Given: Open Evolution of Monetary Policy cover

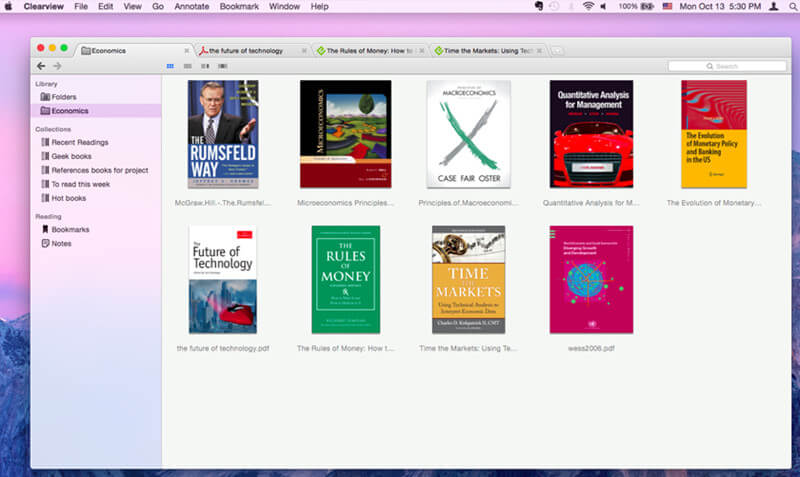Looking at the screenshot, I should point(714,134).
